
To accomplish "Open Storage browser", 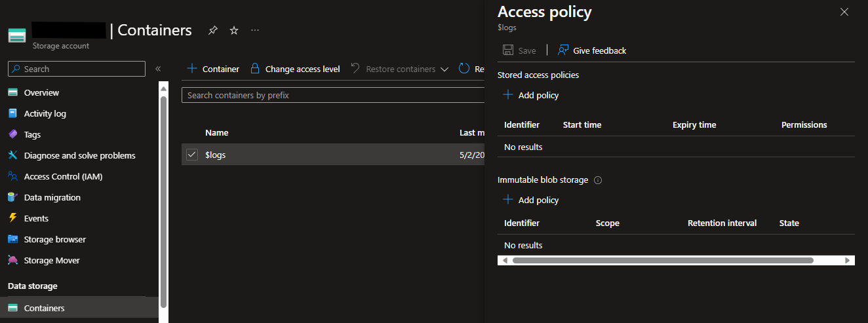I will [x=55, y=239].
